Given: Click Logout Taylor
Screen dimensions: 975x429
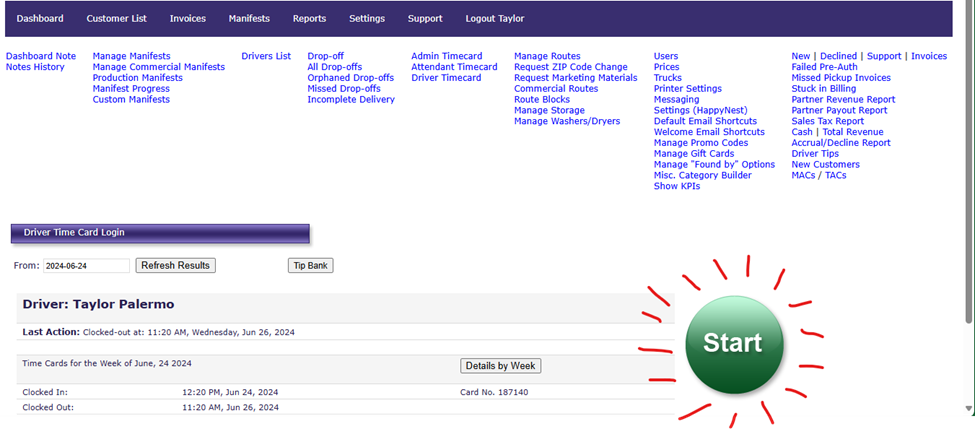Looking at the screenshot, I should tap(494, 19).
